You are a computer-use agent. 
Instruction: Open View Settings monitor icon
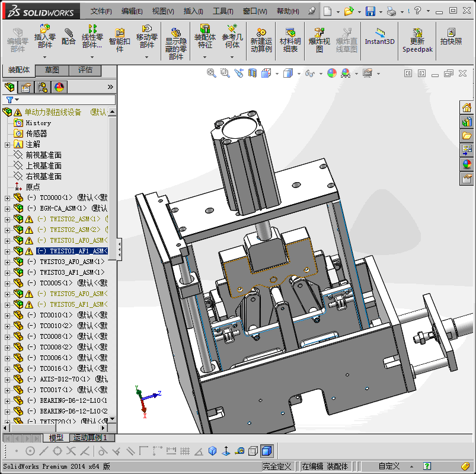click(368, 73)
